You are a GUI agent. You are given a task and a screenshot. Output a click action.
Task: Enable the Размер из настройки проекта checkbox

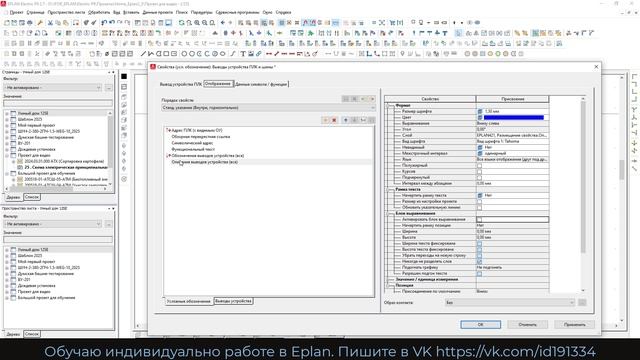[480, 202]
